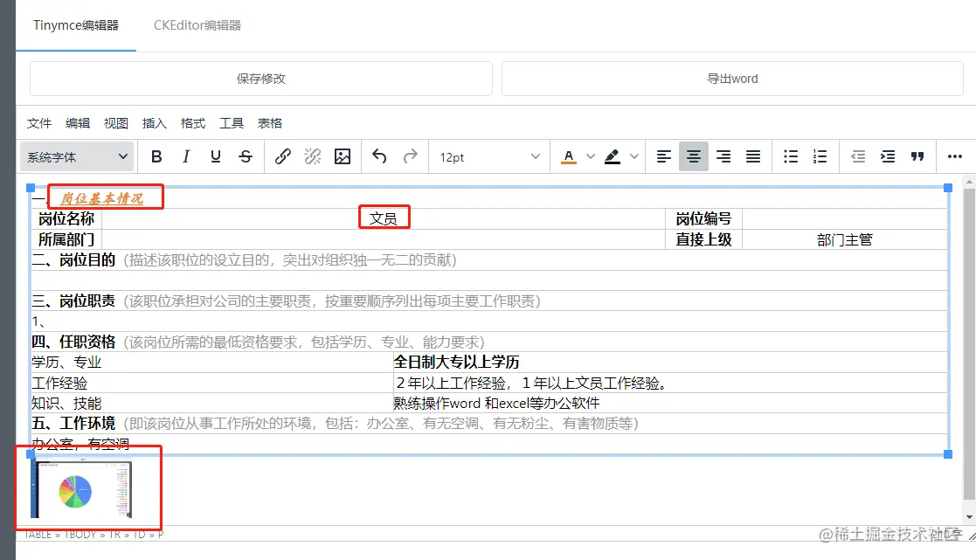Apply strikethrough formatting
Image resolution: width=976 pixels, height=560 pixels.
click(x=246, y=156)
